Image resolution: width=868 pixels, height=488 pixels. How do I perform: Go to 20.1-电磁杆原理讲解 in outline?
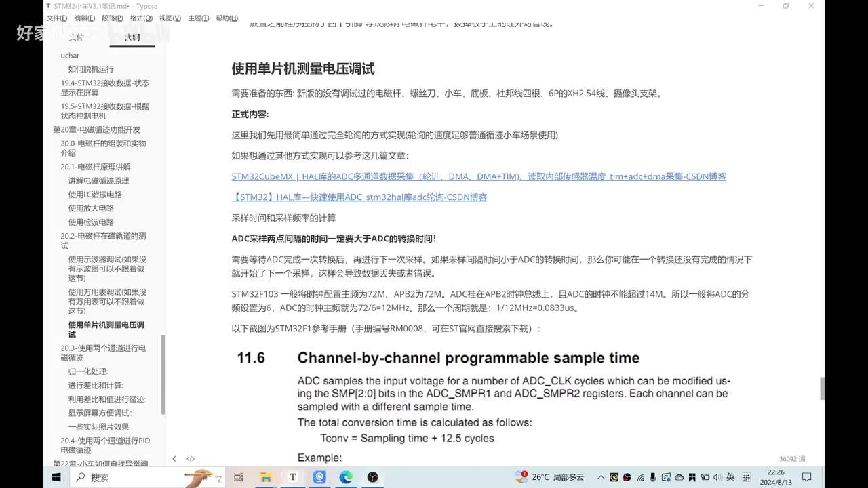coord(96,167)
